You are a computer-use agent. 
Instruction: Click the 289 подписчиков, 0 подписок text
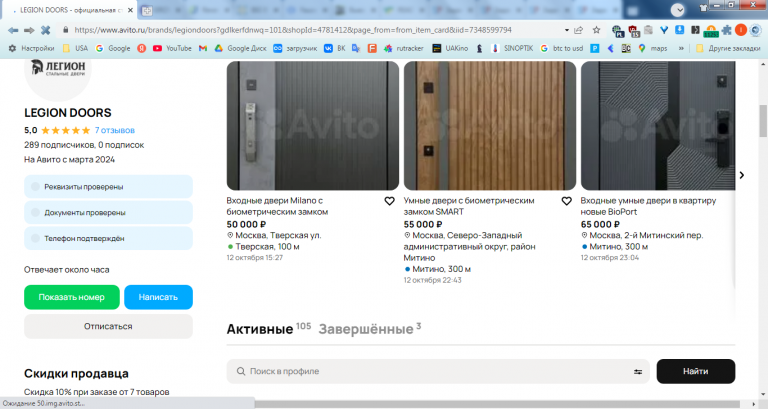[84, 145]
